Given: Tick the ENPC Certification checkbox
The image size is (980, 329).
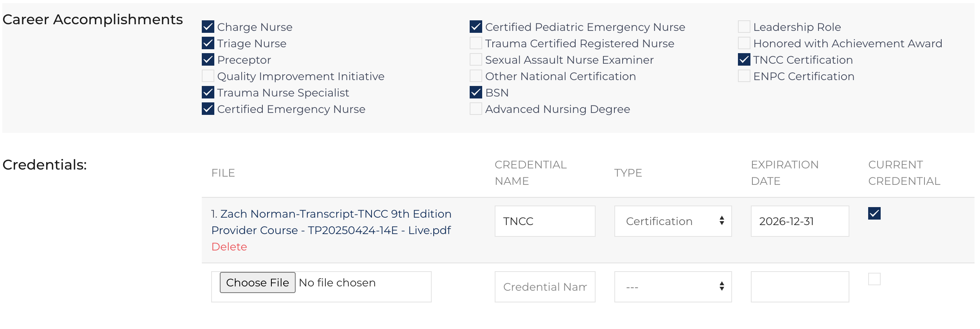Looking at the screenshot, I should (x=744, y=76).
